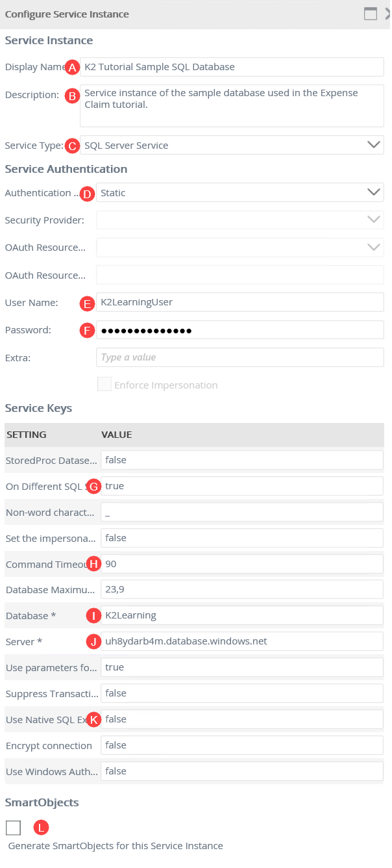
Task: Open the Security Provider dropdown
Action: [x=240, y=220]
